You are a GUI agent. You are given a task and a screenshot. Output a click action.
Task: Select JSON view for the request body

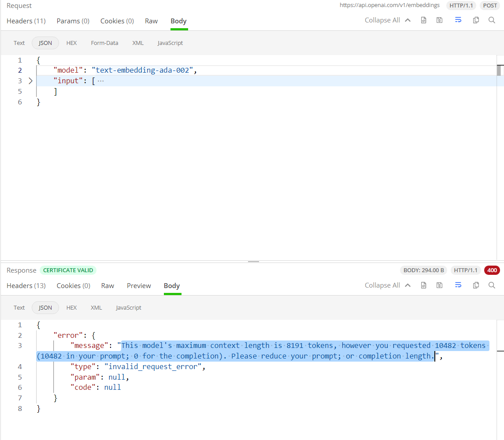(45, 43)
